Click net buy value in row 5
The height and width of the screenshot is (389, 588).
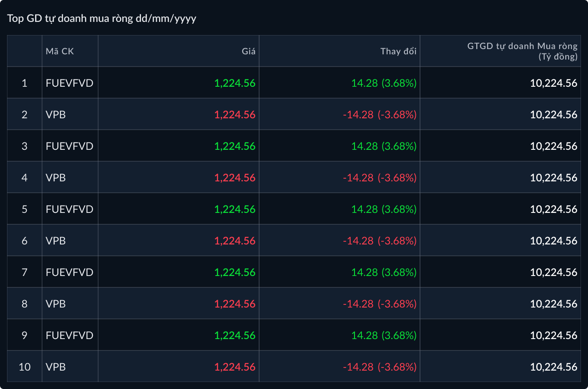click(x=553, y=209)
